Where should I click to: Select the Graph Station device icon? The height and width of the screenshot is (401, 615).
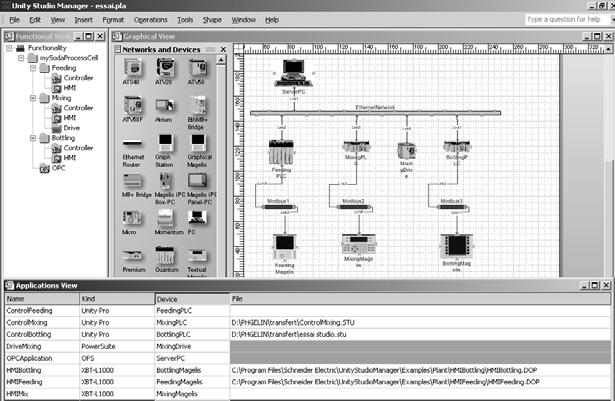coord(165,143)
